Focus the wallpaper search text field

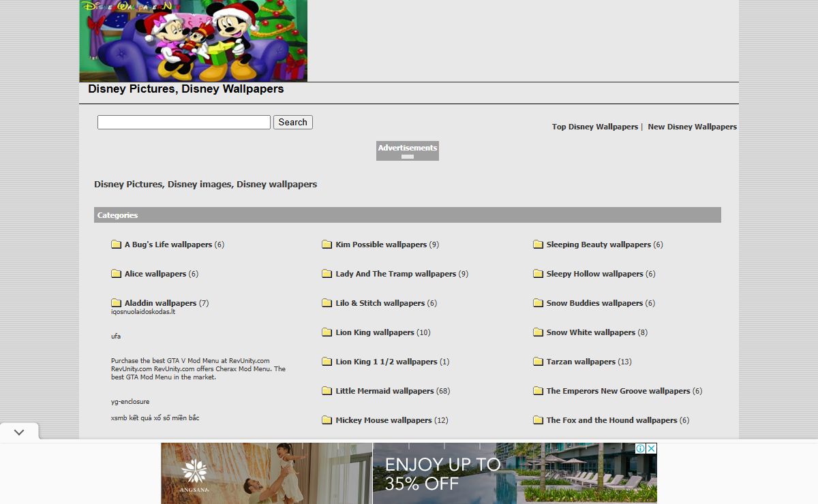point(184,123)
